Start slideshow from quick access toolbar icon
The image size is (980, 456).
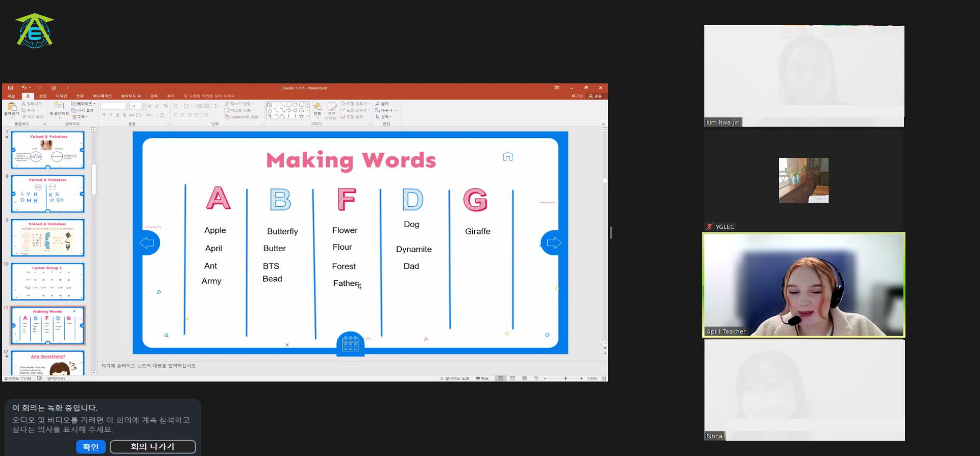pyautogui.click(x=54, y=88)
